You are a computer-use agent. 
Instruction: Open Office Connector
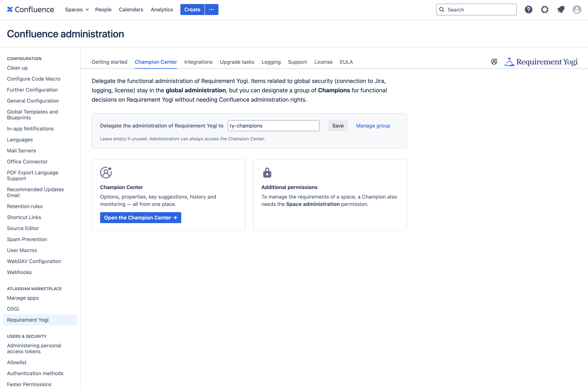point(27,162)
